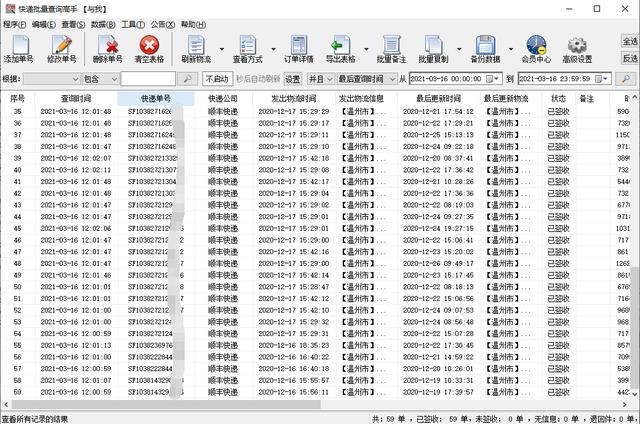The height and width of the screenshot is (424, 640).
Task: Sort by the 快递公司 column header
Action: (223, 98)
